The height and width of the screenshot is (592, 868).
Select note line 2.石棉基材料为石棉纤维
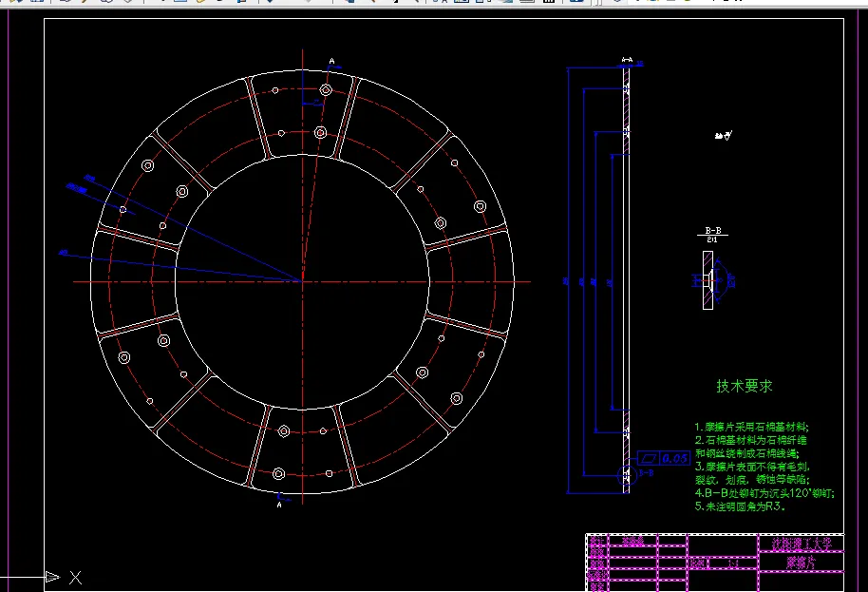pos(751,440)
